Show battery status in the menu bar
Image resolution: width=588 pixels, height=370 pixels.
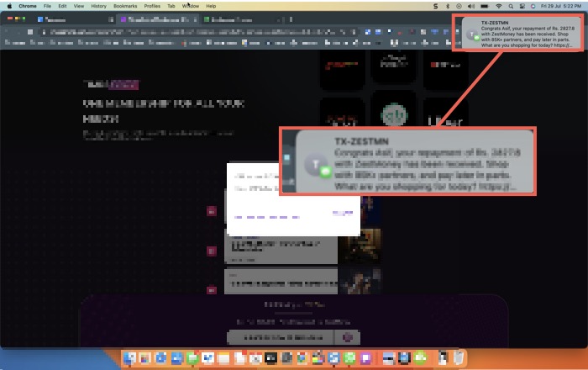[x=485, y=6]
